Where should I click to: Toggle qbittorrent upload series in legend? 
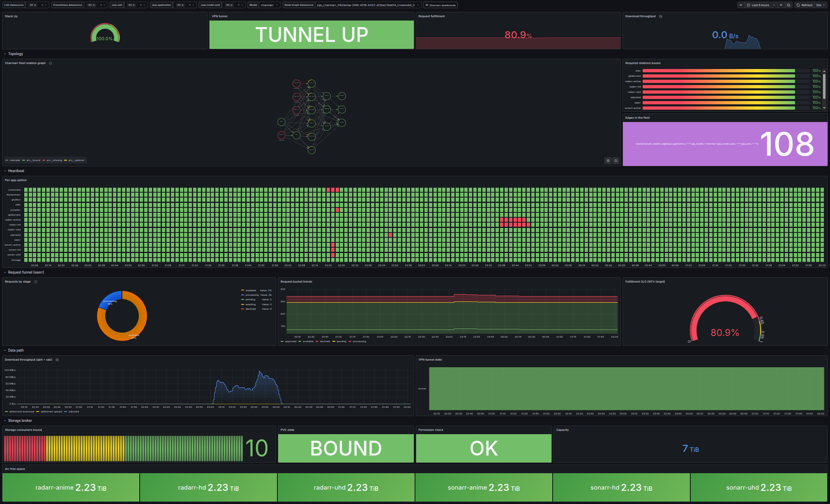[49, 412]
